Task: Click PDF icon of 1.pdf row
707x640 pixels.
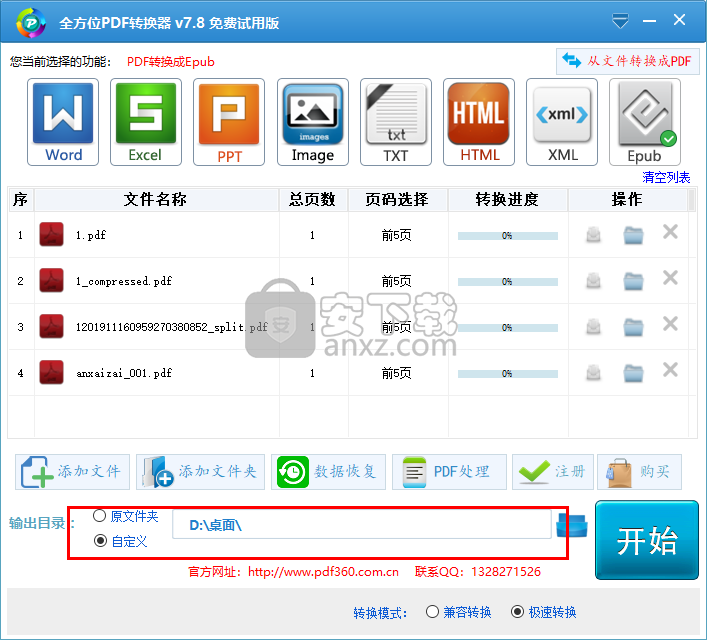Action: (x=51, y=234)
